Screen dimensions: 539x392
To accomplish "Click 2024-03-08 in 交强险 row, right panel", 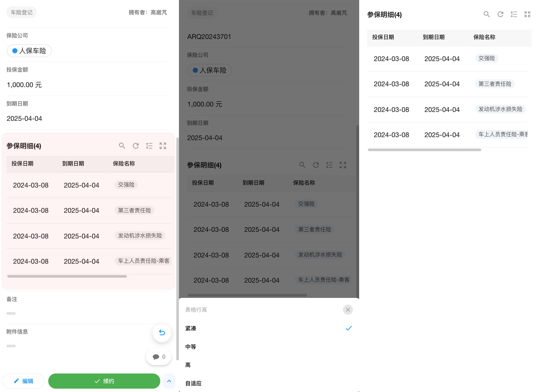I will pos(391,59).
